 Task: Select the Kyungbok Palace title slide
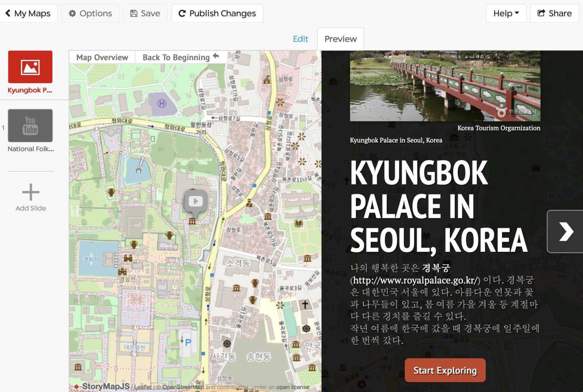30,67
